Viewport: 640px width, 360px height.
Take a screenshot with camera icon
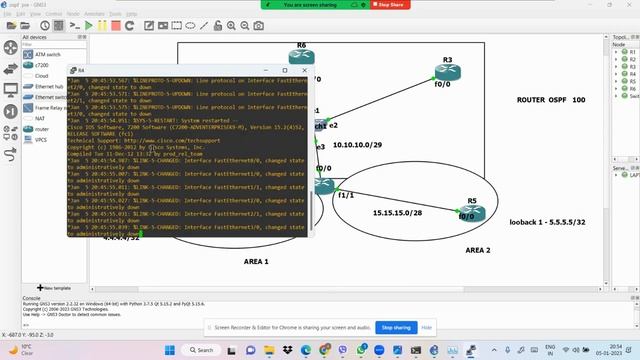[x=258, y=26]
